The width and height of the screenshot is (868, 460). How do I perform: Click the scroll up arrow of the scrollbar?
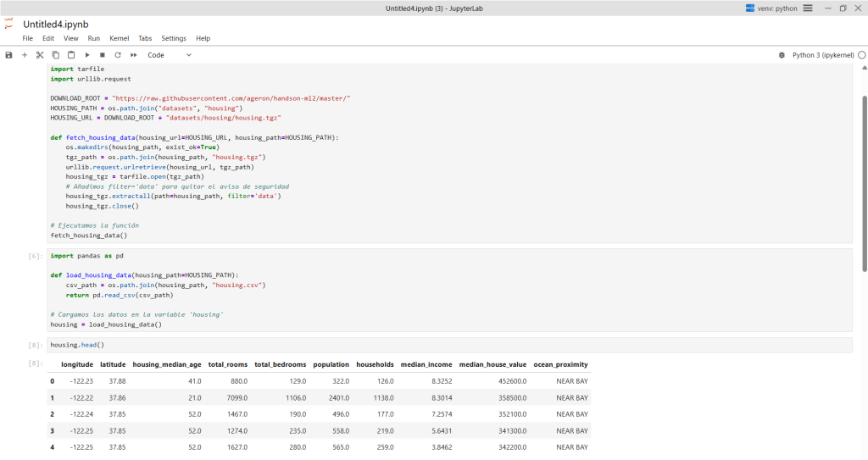[864, 68]
